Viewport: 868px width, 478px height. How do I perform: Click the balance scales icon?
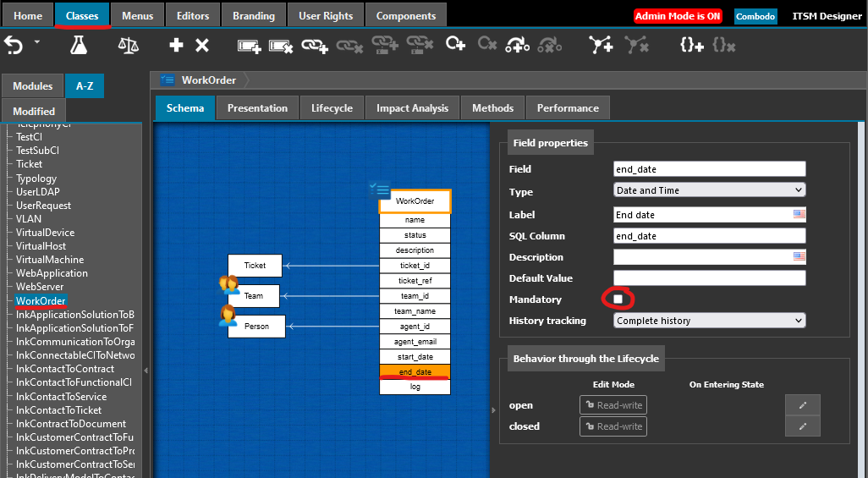coord(128,45)
